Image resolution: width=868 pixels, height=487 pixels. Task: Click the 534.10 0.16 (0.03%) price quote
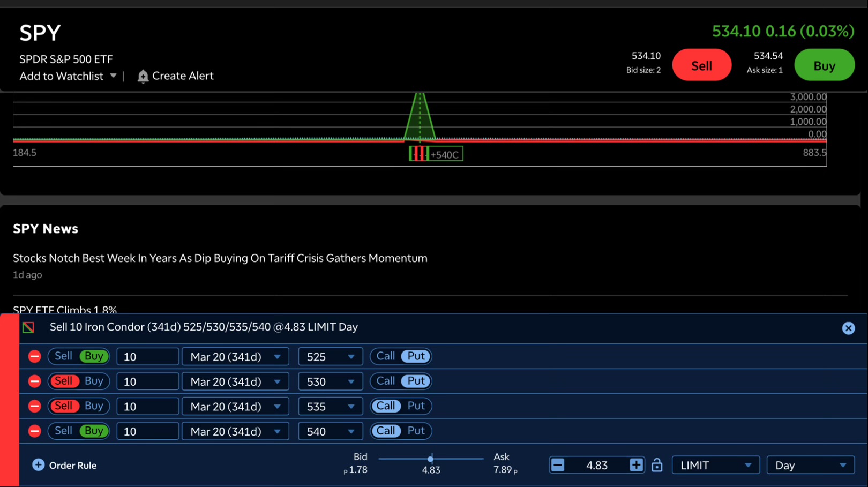click(x=783, y=31)
